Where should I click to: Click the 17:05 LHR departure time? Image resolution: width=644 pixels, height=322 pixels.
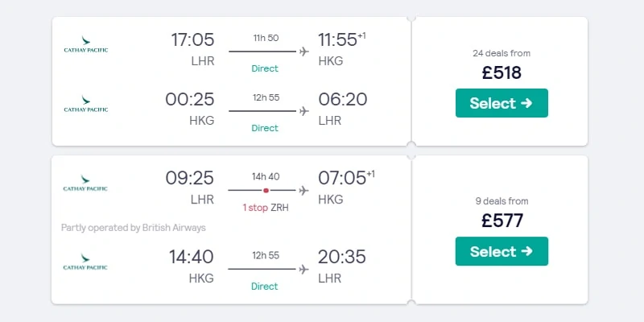[192, 39]
